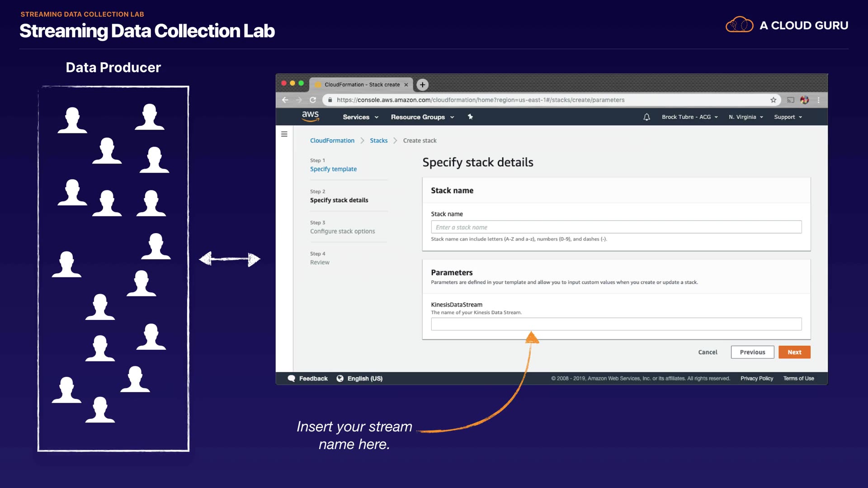Open browser three-dot menu
The height and width of the screenshot is (488, 868).
(x=818, y=100)
